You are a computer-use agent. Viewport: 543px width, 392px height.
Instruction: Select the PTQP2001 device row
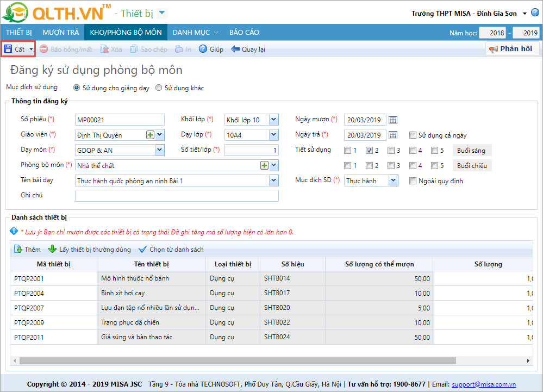click(x=271, y=278)
